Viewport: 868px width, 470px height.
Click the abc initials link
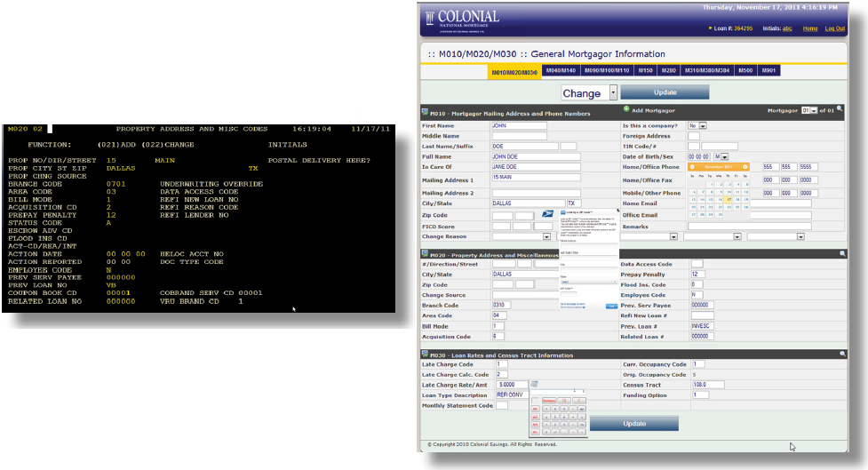pyautogui.click(x=787, y=28)
